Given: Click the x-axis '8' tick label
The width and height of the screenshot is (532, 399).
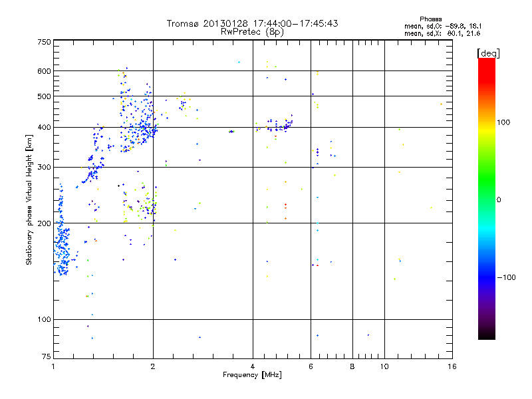Looking at the screenshot, I should (x=352, y=366).
